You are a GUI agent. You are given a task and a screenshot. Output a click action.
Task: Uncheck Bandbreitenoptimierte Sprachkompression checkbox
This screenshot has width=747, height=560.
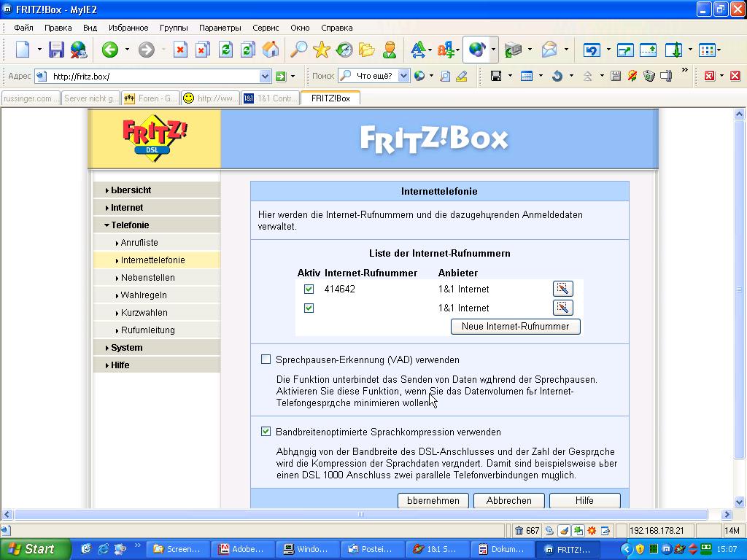(x=266, y=432)
